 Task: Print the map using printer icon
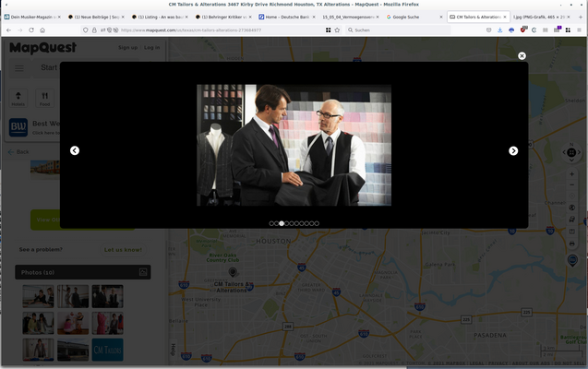tap(572, 244)
